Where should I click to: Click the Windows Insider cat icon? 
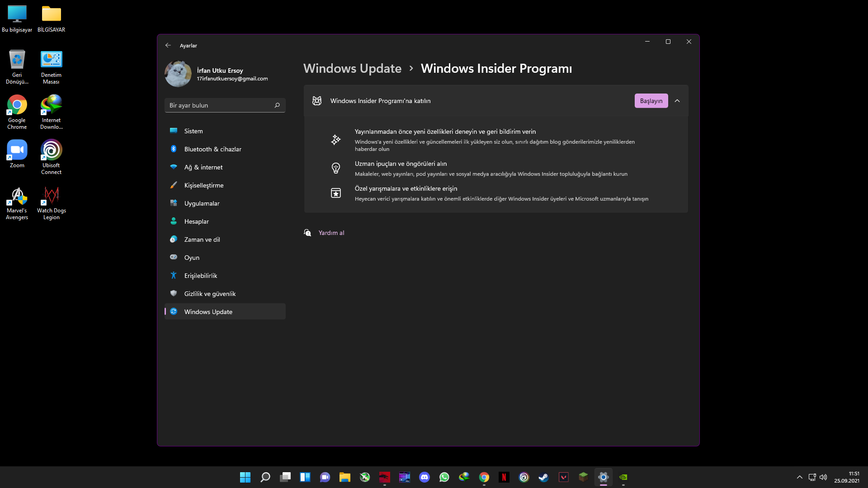(317, 101)
